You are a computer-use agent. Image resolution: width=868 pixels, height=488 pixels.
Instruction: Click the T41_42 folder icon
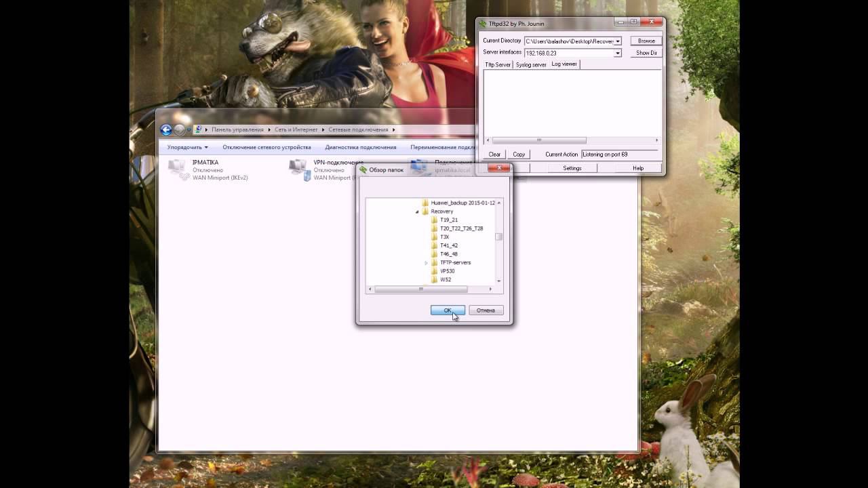[435, 245]
